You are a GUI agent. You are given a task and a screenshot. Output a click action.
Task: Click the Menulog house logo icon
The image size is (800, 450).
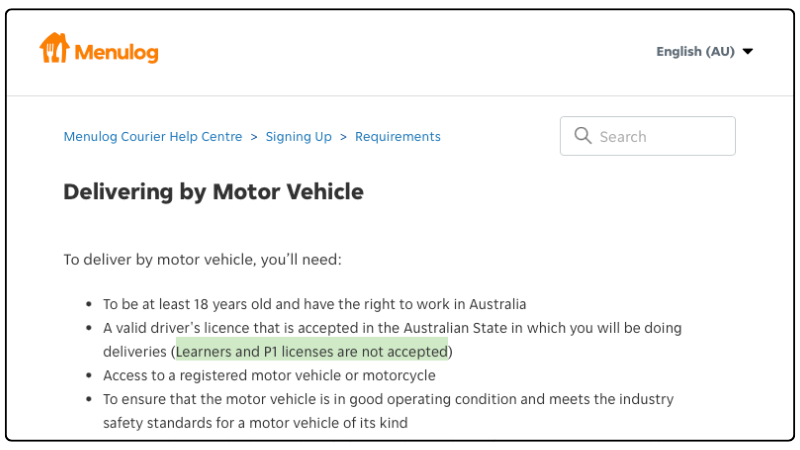click(55, 48)
